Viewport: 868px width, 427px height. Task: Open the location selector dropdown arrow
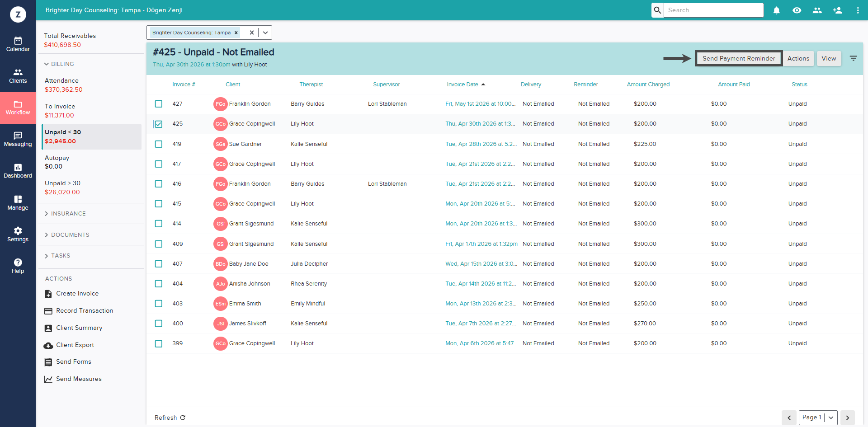pyautogui.click(x=265, y=33)
